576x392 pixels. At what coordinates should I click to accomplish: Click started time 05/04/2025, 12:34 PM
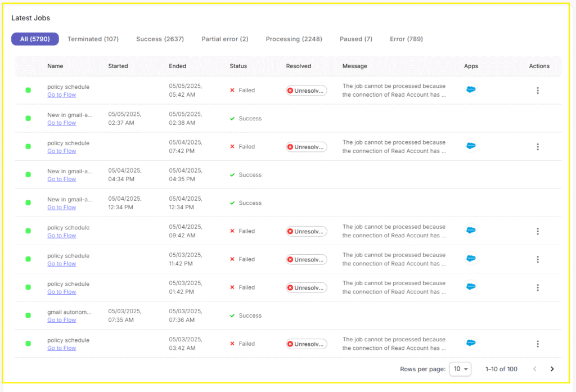(x=125, y=203)
